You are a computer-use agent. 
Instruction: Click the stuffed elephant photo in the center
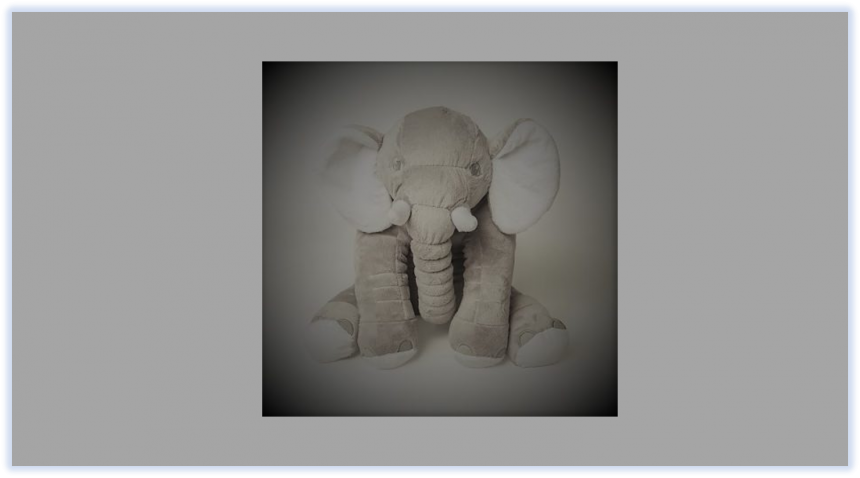439,238
